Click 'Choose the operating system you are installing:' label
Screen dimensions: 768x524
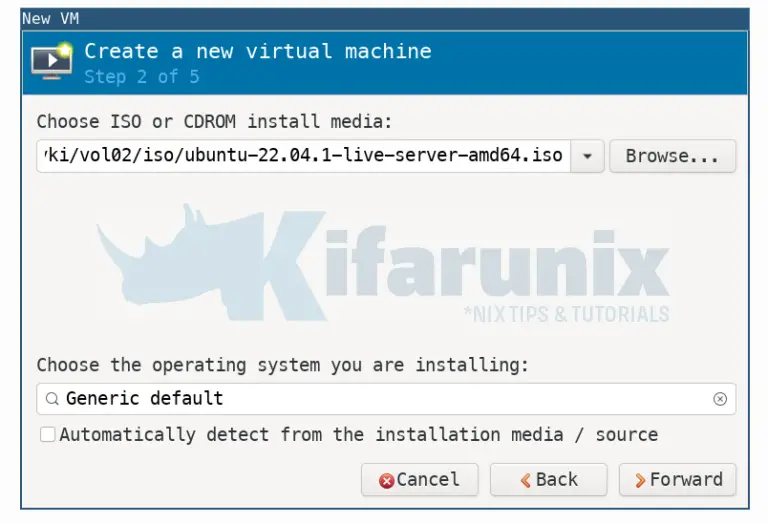283,365
